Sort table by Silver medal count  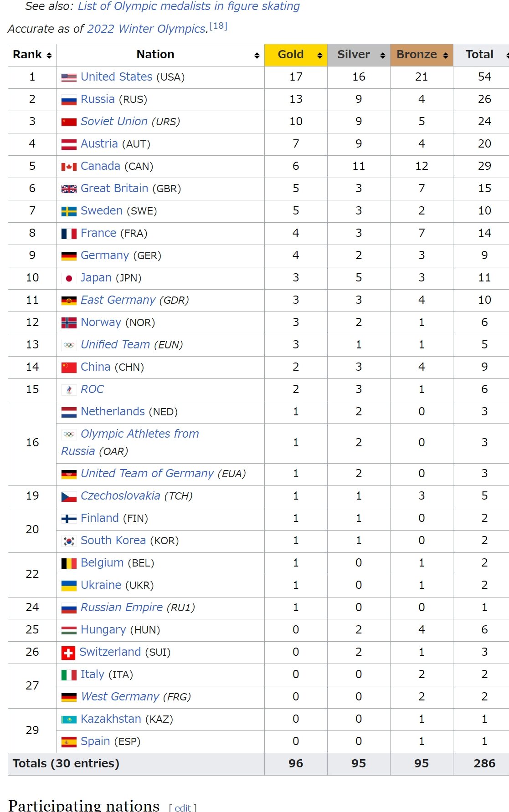click(382, 56)
